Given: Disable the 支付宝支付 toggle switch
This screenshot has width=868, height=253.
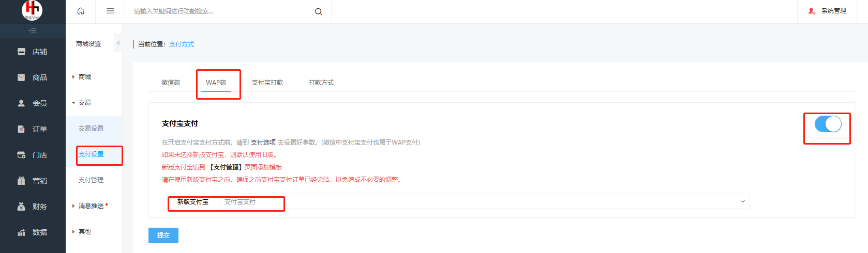Looking at the screenshot, I should 828,124.
